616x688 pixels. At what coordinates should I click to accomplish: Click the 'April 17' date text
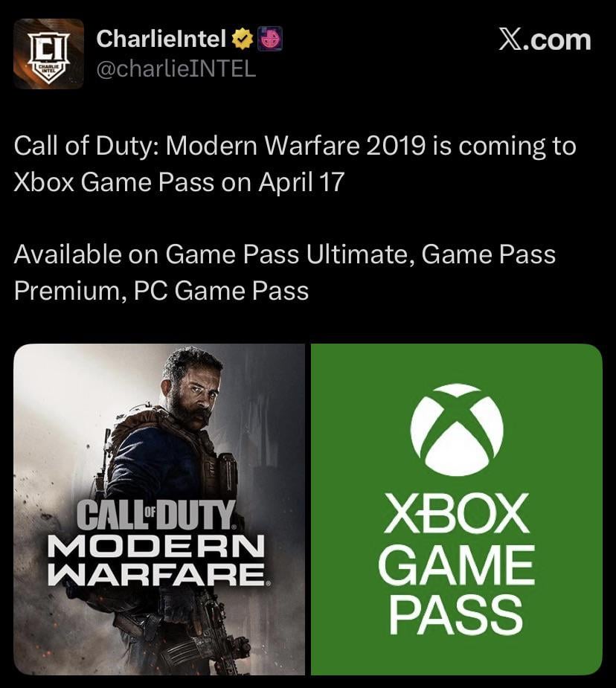click(301, 182)
